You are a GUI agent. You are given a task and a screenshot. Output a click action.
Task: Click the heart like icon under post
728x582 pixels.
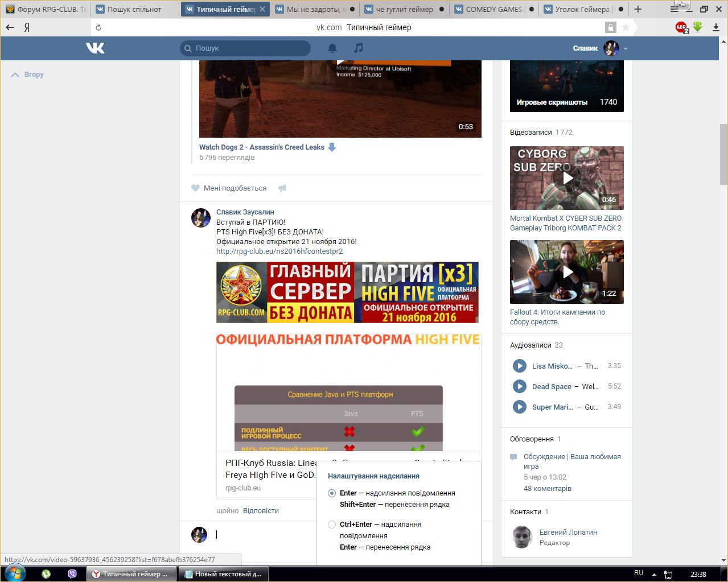196,188
